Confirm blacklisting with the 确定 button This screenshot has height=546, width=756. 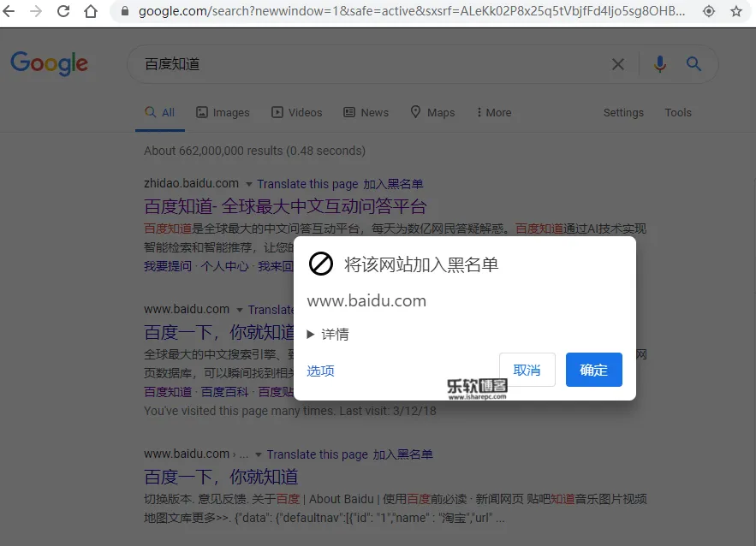(x=594, y=370)
